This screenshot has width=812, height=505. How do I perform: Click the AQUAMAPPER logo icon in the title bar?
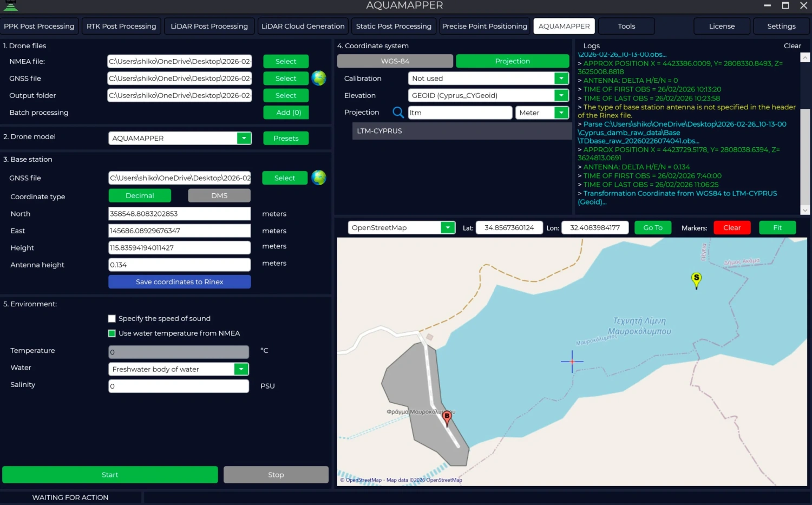[x=11, y=6]
